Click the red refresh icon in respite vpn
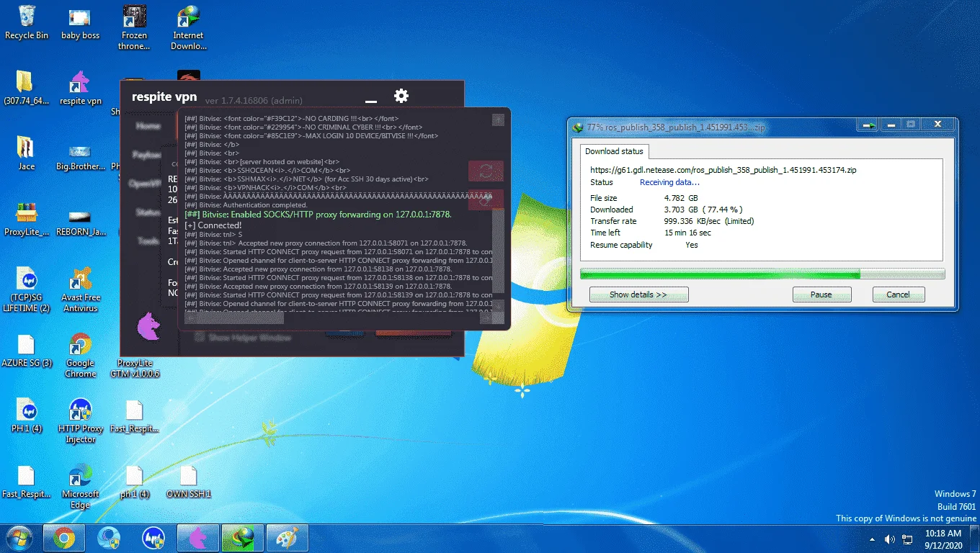This screenshot has height=553, width=980. [486, 171]
